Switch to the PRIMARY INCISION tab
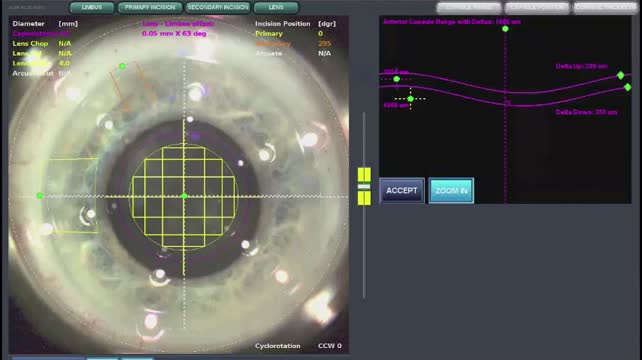The width and height of the screenshot is (642, 360). [150, 7]
